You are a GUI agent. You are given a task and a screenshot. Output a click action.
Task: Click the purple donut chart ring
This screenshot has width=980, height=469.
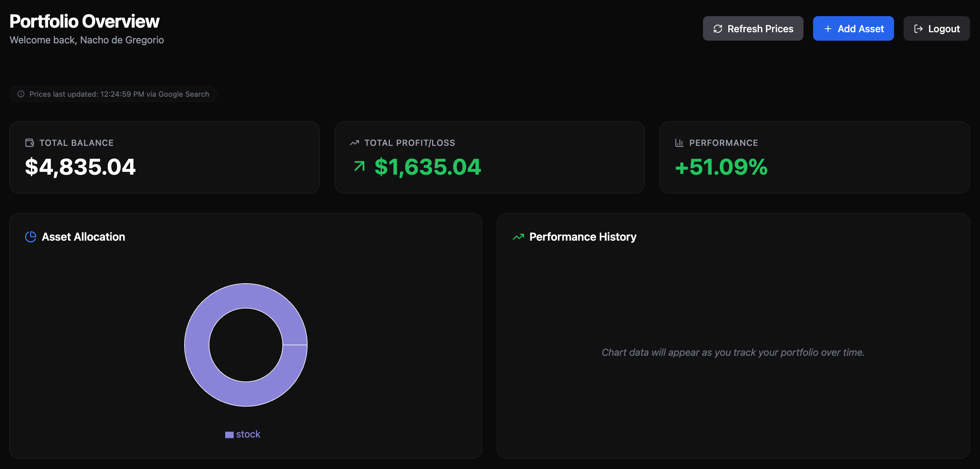click(196, 345)
